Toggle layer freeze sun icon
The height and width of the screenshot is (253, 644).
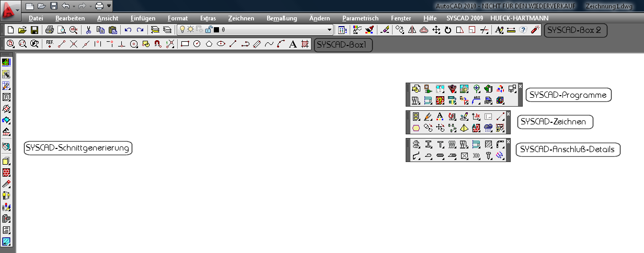pos(191,30)
